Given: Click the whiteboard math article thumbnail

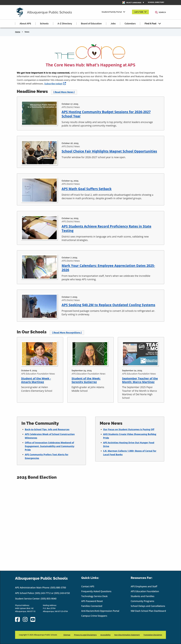Looking at the screenshot, I should click(39, 190).
